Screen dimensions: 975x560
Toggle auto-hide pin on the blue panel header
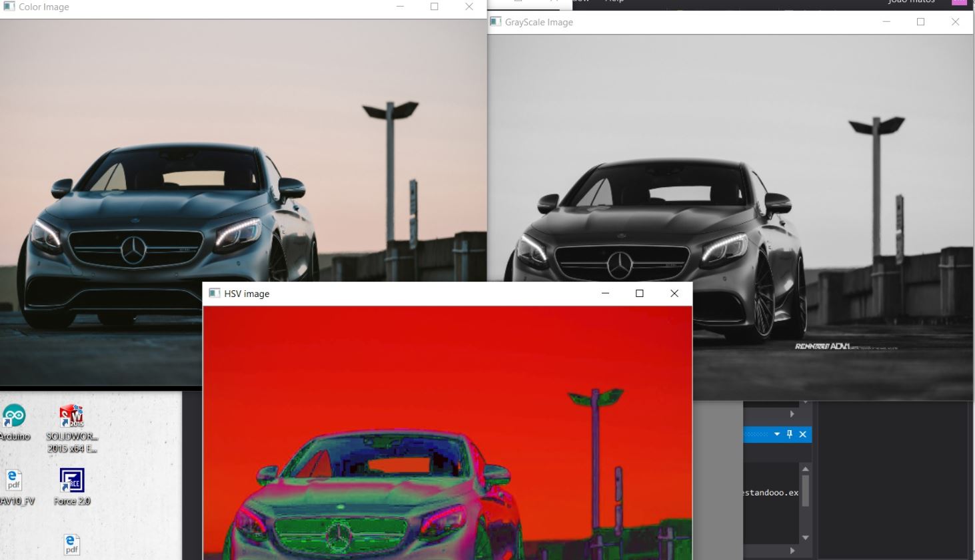(790, 434)
